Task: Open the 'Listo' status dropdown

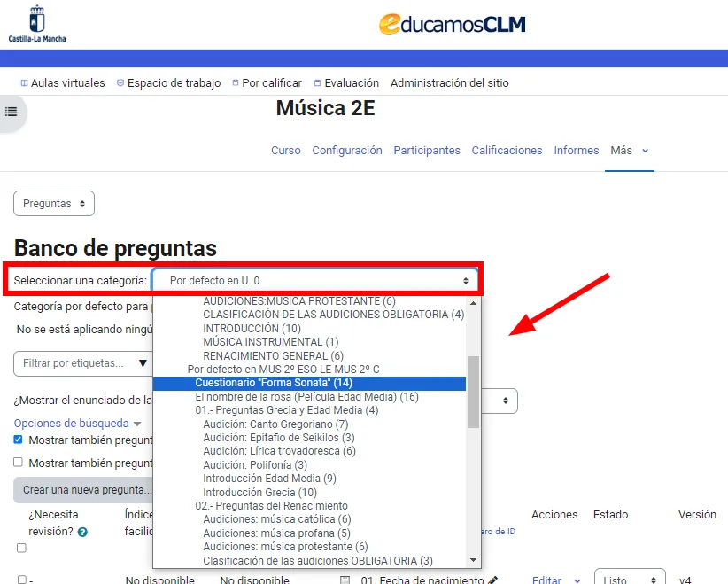Action: (629, 578)
